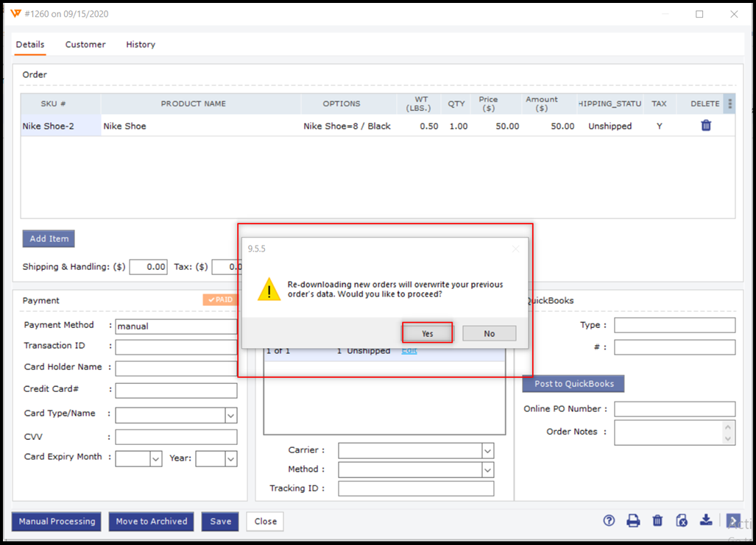Click the Tracking ID input field

[x=416, y=488]
